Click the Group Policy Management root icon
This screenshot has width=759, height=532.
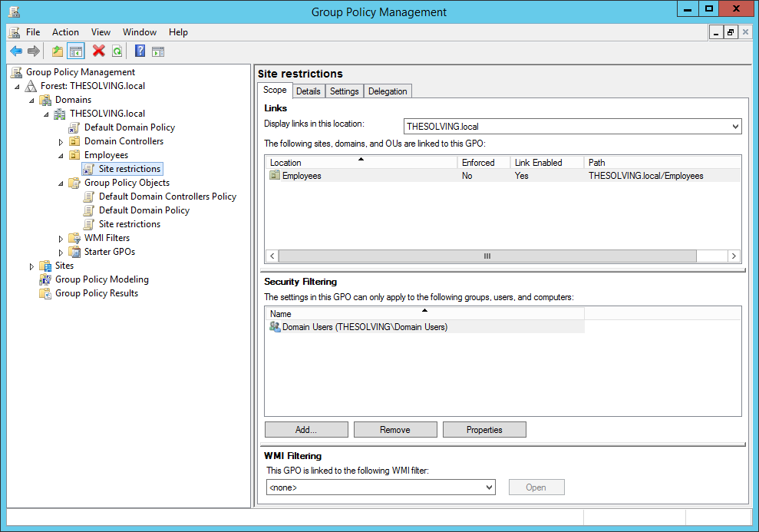pyautogui.click(x=16, y=72)
